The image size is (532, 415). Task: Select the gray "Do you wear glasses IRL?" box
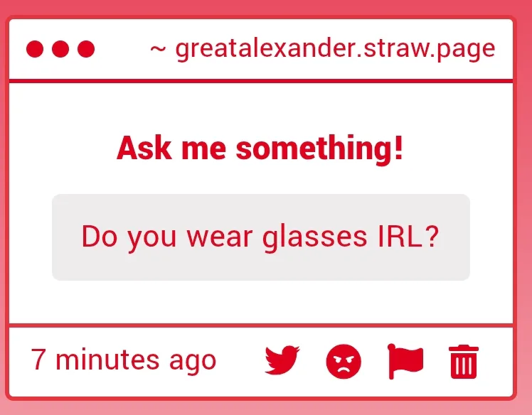coord(260,237)
